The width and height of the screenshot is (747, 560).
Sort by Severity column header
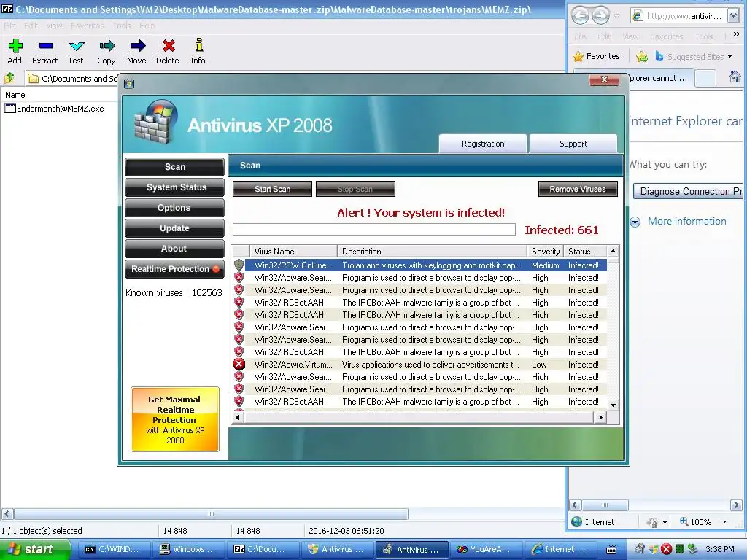coord(546,252)
